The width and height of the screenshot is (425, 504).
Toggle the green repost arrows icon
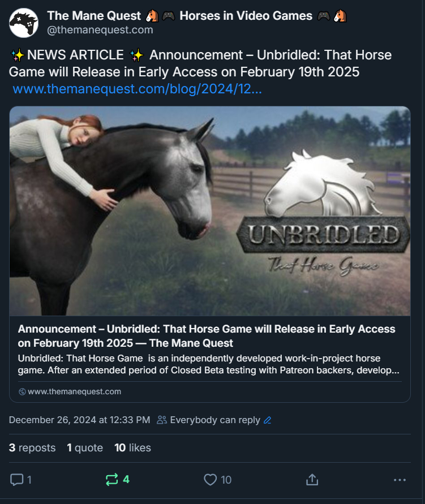pyautogui.click(x=112, y=480)
